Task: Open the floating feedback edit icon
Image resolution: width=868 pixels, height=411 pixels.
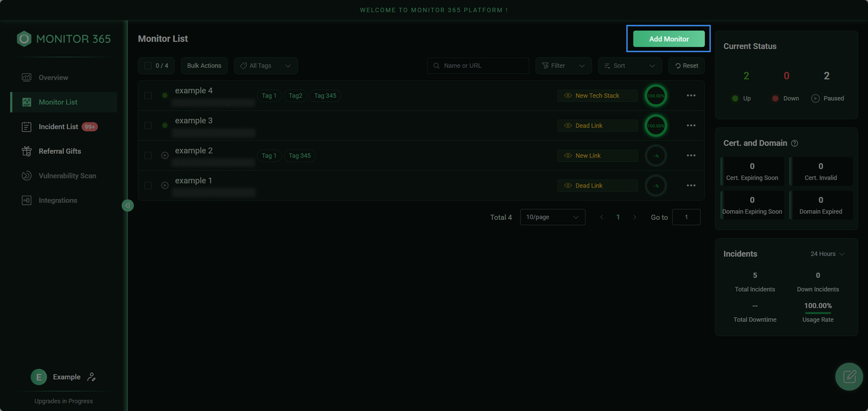Action: click(x=849, y=376)
